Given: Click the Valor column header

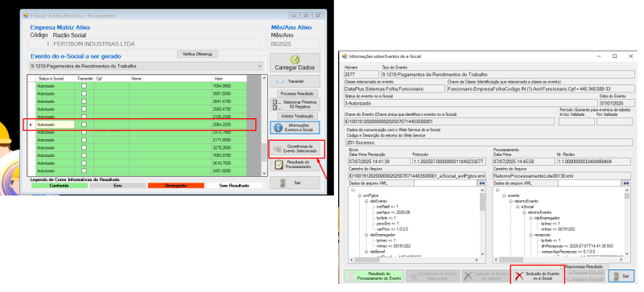Looking at the screenshot, I should [229, 78].
